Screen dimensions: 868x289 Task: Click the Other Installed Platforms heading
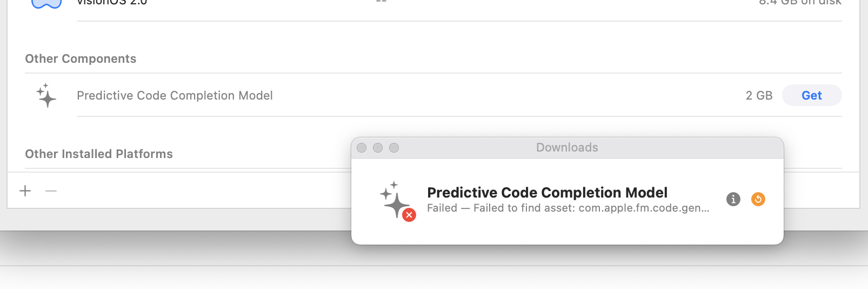pyautogui.click(x=99, y=154)
